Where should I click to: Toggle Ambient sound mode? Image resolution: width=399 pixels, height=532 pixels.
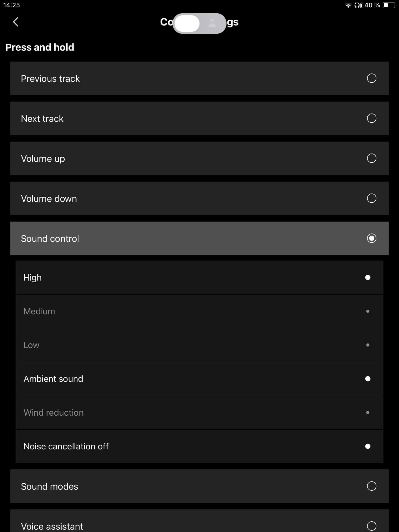pyautogui.click(x=368, y=379)
